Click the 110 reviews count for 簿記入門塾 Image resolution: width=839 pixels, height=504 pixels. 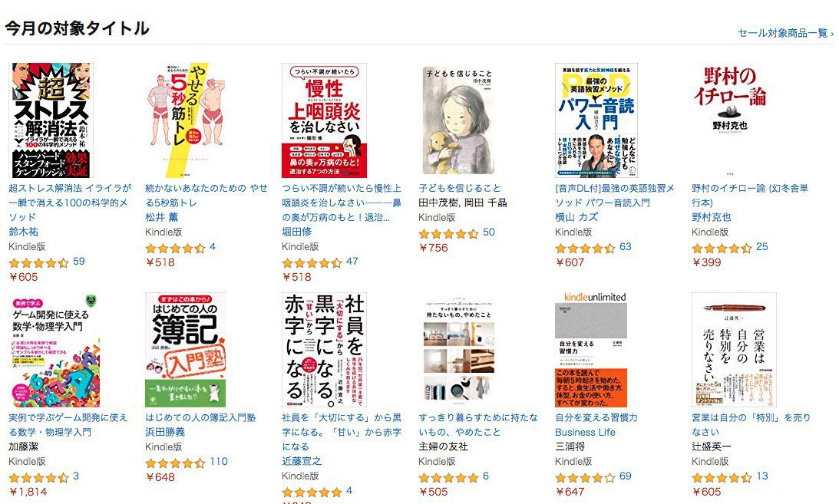pyautogui.click(x=218, y=461)
